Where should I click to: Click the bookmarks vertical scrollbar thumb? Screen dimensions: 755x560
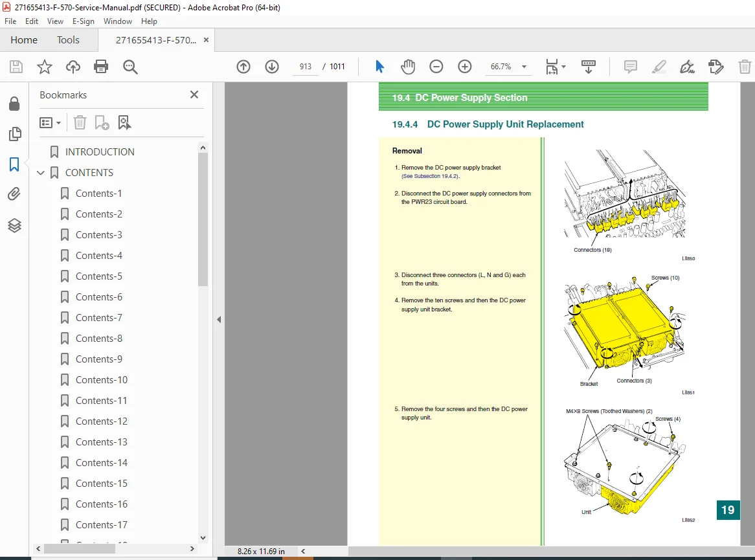[203, 219]
